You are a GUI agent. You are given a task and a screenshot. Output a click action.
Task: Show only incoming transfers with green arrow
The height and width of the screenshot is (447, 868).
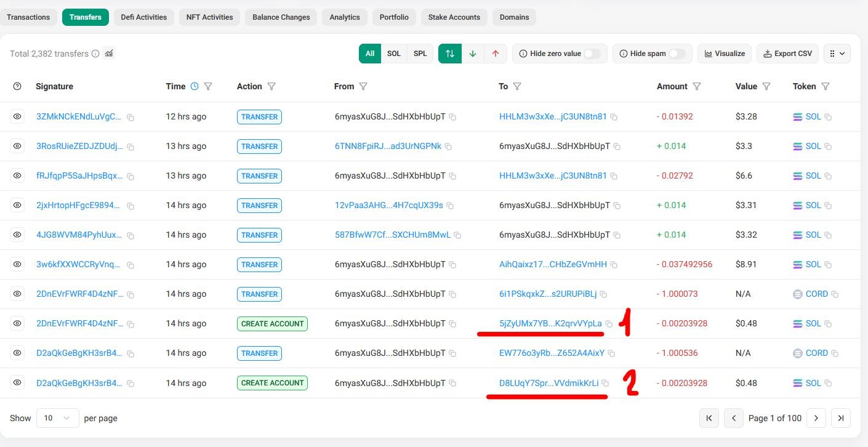473,54
